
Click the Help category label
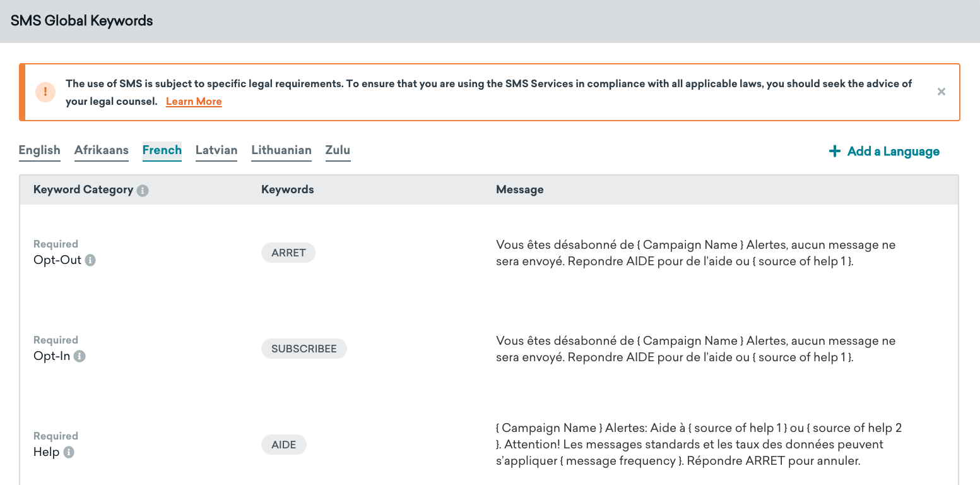[47, 452]
